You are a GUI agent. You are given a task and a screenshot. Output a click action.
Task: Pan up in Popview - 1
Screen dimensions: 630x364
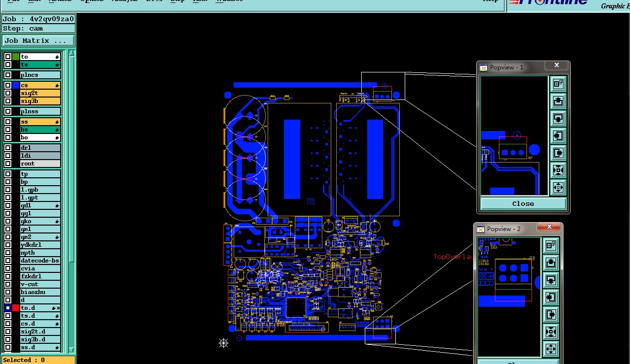coord(558,101)
